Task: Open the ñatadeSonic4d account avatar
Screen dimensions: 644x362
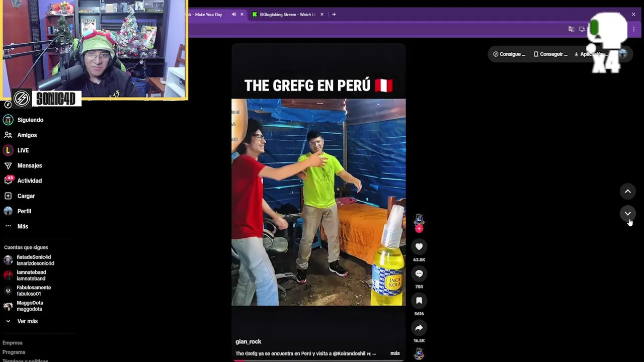Action: tap(8, 260)
